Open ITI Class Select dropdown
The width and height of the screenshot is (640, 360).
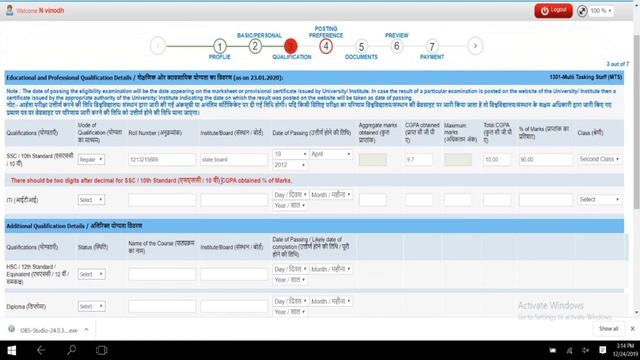[600, 200]
